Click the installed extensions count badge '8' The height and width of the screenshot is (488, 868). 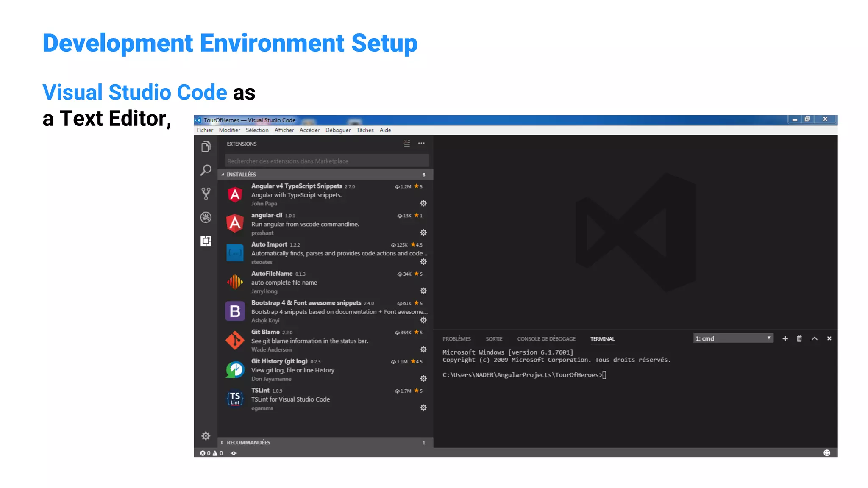tap(424, 175)
